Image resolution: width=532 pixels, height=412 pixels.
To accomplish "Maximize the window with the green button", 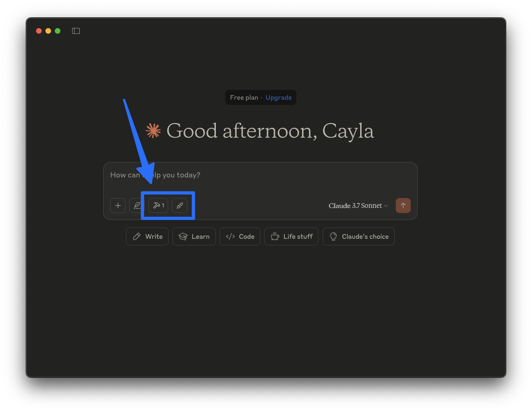I will click(x=58, y=31).
